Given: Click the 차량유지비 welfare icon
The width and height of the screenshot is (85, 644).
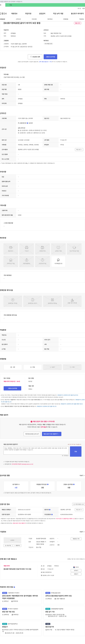Looking at the screenshot, I should (42, 249).
